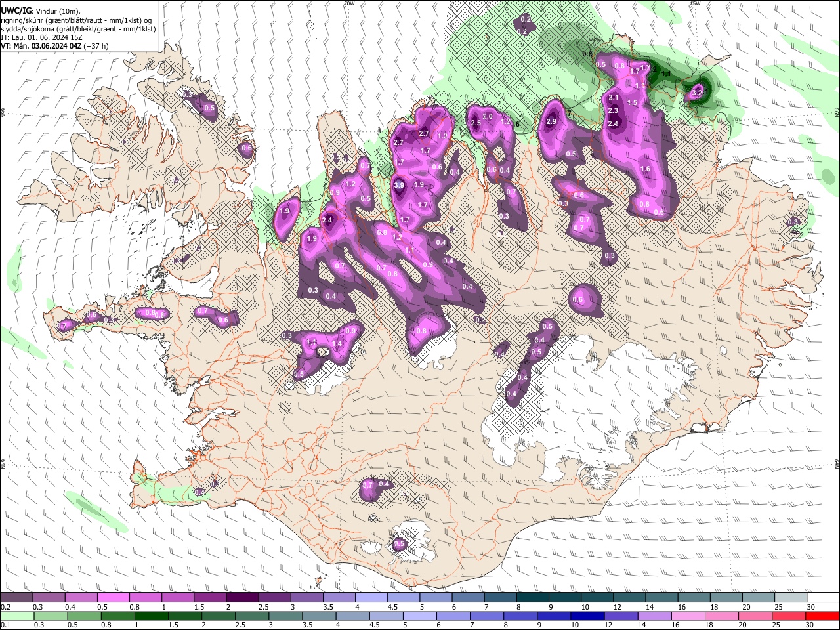Click the 'IT: Lau. 01. 06. 2024 15Z' line
The width and height of the screenshot is (840, 630).
[x=41, y=37]
